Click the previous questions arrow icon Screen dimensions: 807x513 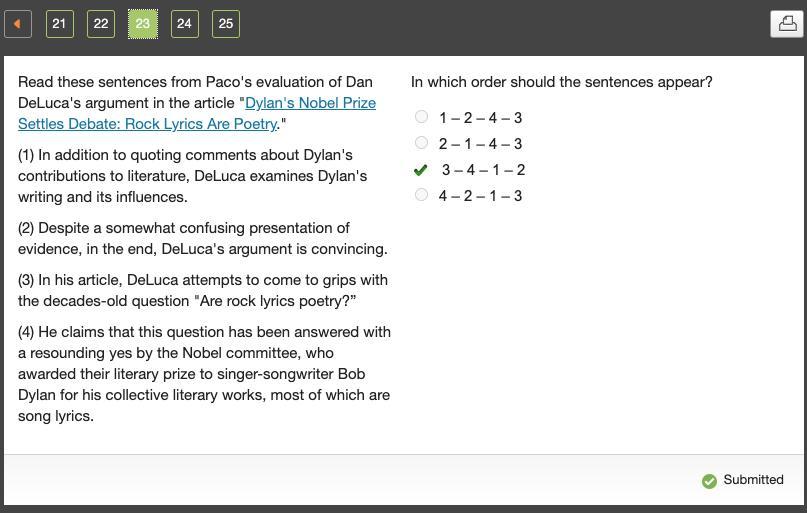pos(18,24)
